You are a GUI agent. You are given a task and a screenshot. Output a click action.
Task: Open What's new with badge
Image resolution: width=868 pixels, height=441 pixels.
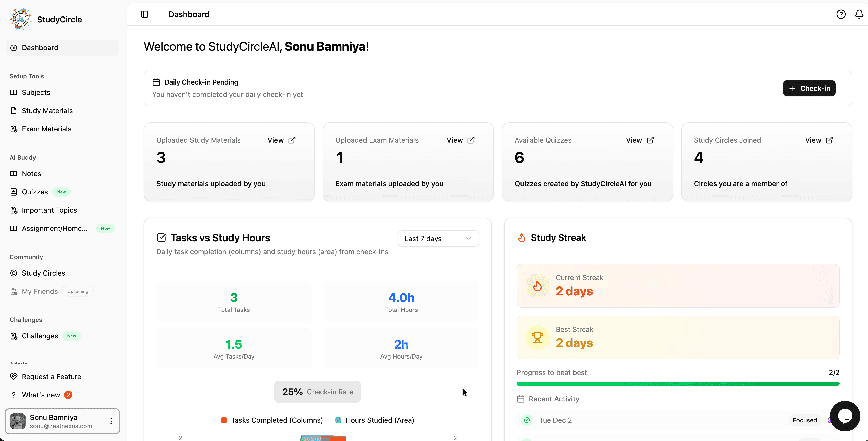click(x=41, y=395)
